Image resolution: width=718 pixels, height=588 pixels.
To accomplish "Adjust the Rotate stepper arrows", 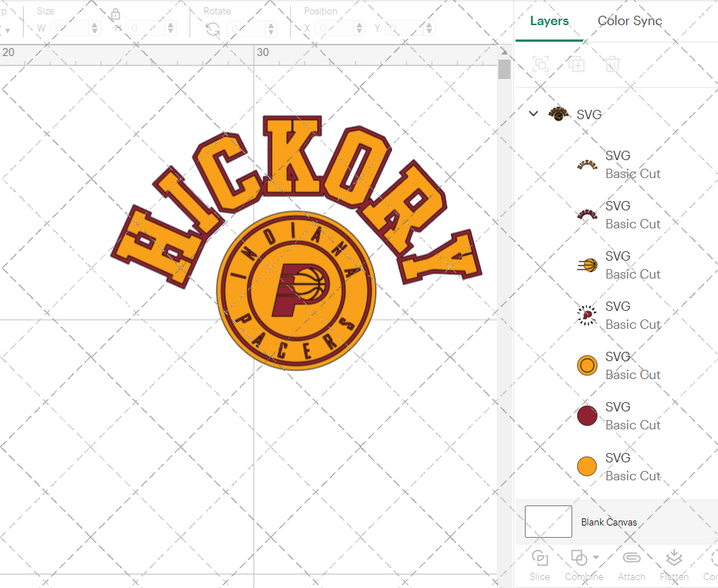I will click(x=271, y=29).
